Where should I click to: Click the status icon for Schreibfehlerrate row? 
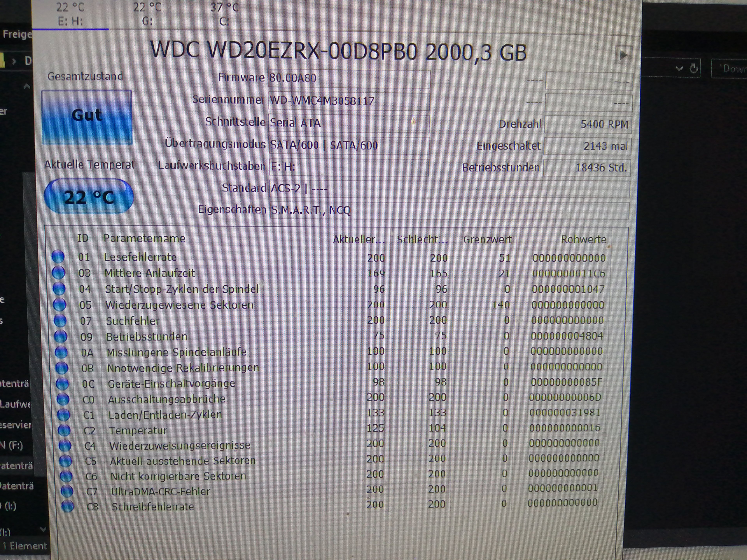pyautogui.click(x=68, y=506)
